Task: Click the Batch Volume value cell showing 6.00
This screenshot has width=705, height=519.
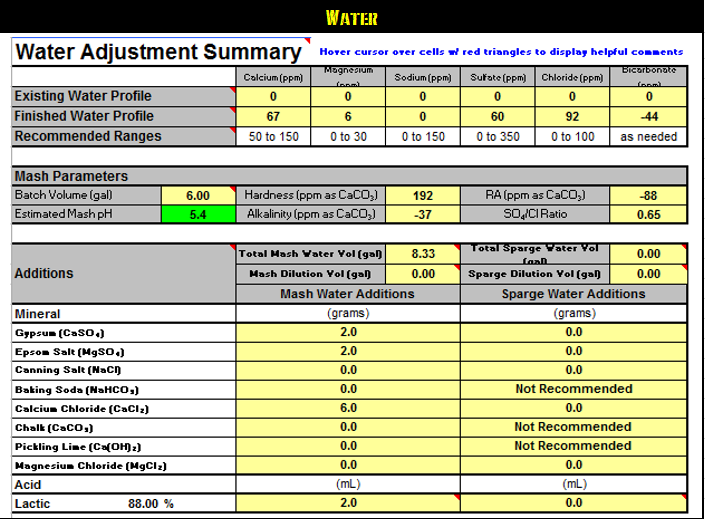Action: pos(198,196)
